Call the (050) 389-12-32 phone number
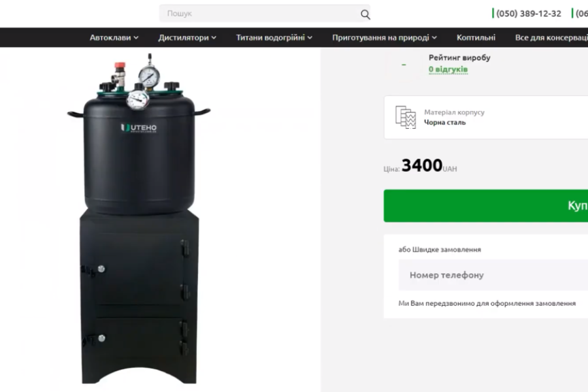 (529, 14)
